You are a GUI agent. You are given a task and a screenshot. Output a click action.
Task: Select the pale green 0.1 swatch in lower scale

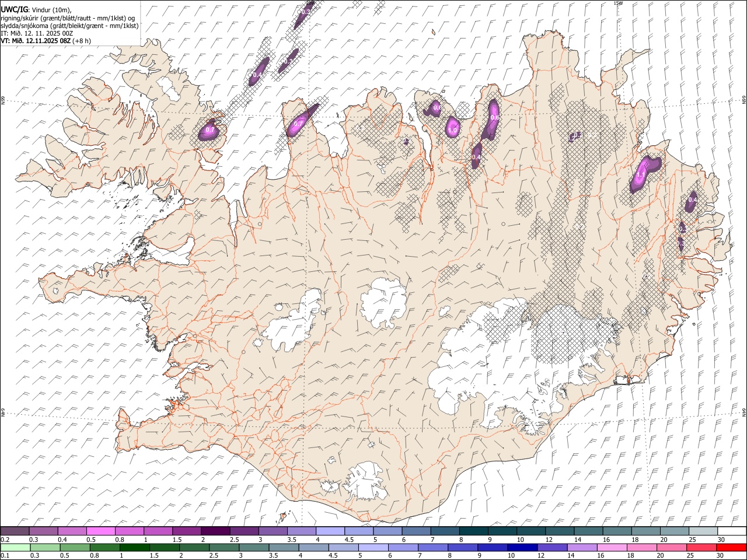point(16,547)
